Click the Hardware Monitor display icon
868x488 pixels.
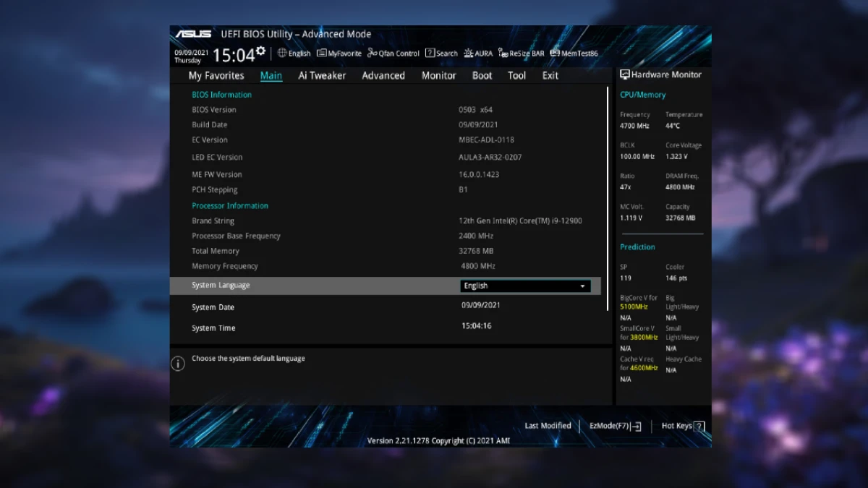625,74
